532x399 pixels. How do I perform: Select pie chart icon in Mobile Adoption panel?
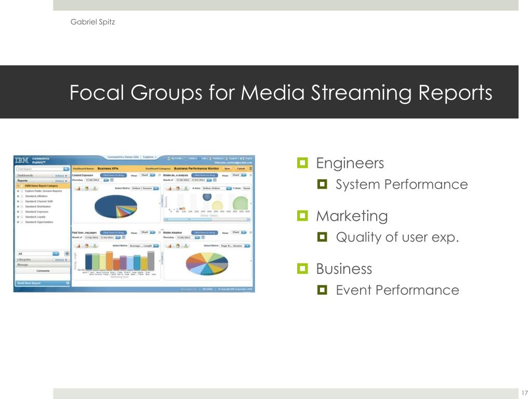178,246
